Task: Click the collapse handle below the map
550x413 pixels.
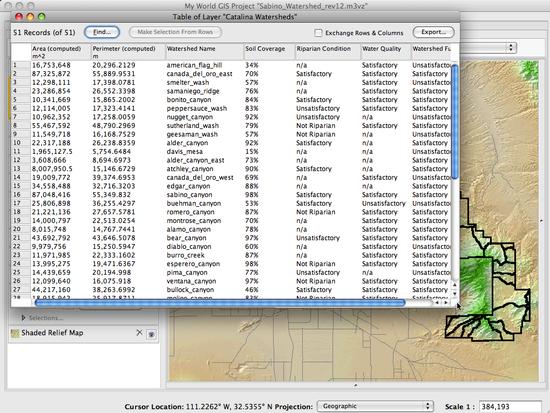Action: coord(355,385)
